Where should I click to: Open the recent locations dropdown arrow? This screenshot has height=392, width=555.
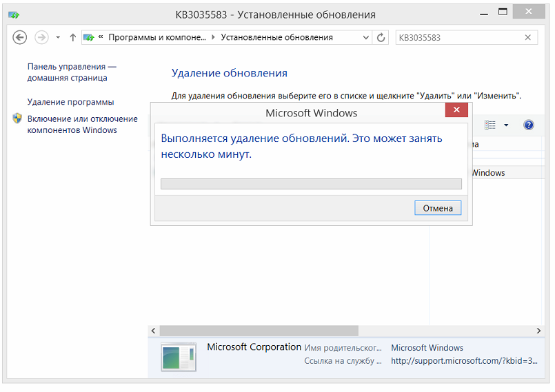coord(58,38)
